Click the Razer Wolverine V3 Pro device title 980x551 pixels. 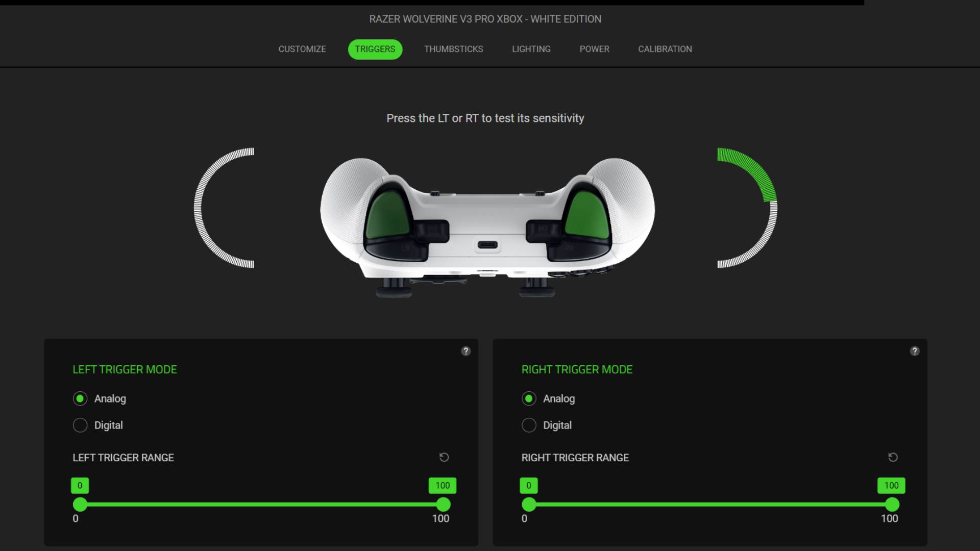[485, 19]
